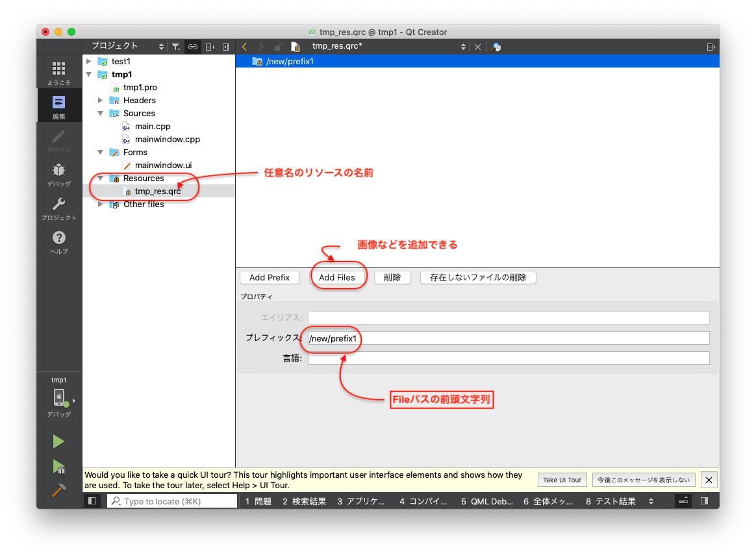Collapse the Resources folder
Screen dimensions: 756x557
pos(100,179)
